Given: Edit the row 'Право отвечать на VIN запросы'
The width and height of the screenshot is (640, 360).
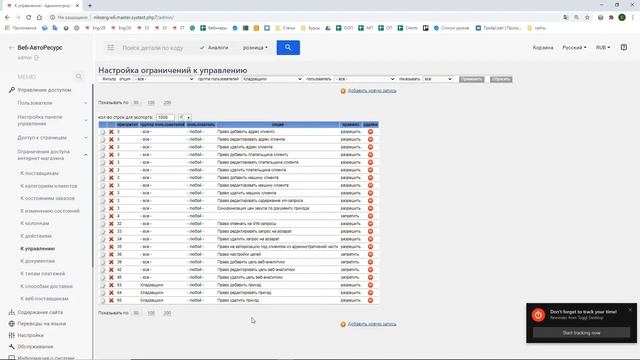Looking at the screenshot, I should point(102,224).
